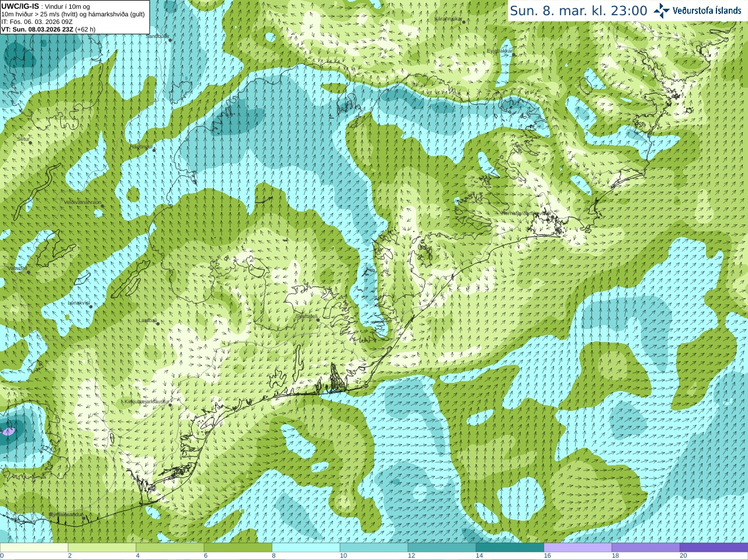
Task: Click the Veðurstofa Íslands logo icon
Action: pos(662,10)
